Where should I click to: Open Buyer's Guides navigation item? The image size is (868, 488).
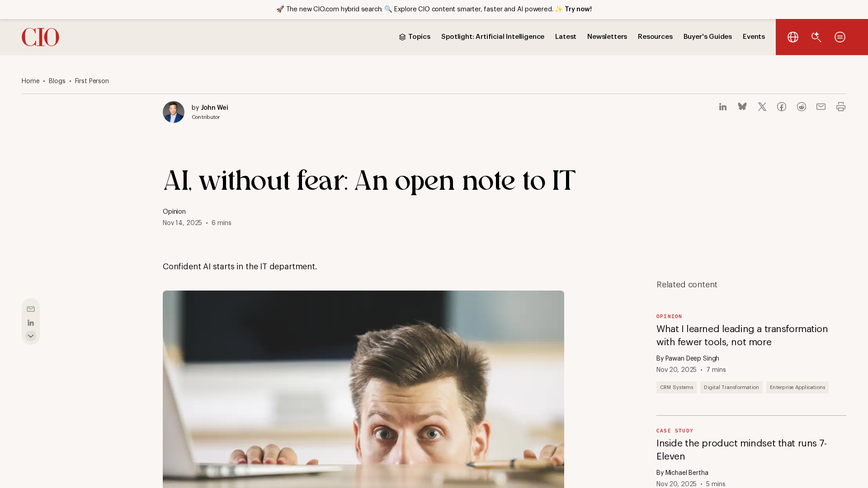coord(708,37)
